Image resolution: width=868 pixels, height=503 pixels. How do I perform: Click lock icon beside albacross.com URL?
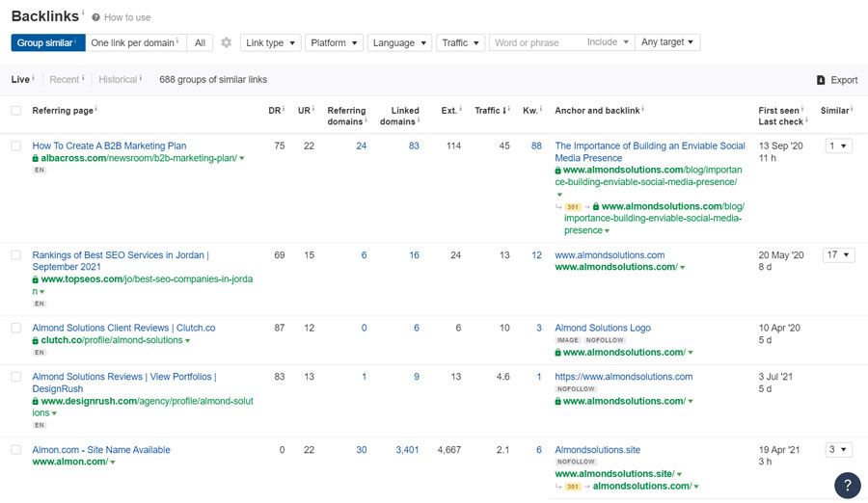pos(36,158)
